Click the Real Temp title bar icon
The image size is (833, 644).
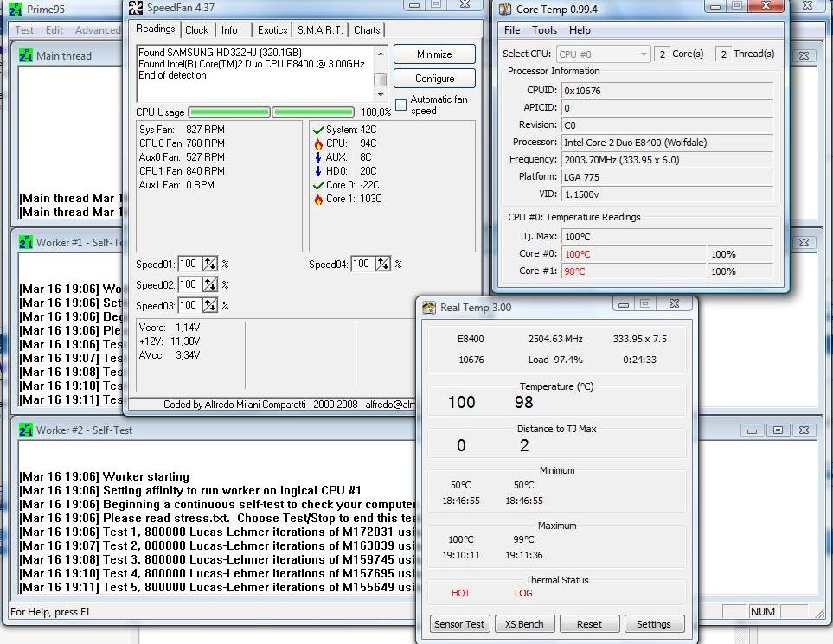click(429, 308)
